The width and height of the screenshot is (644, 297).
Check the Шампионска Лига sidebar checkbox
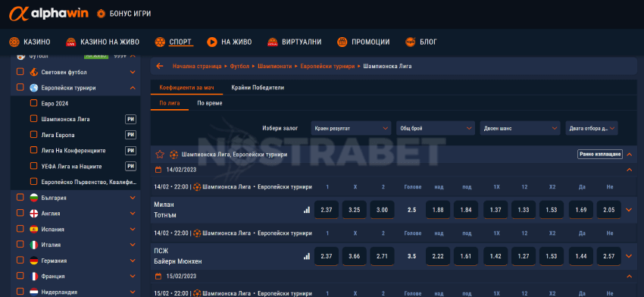click(x=33, y=119)
